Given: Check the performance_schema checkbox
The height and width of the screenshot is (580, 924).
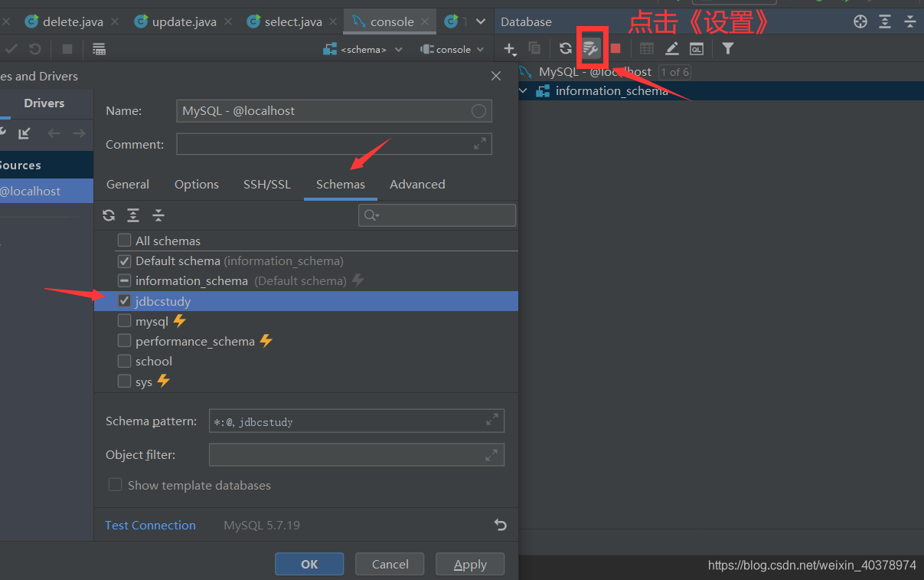Looking at the screenshot, I should (124, 341).
